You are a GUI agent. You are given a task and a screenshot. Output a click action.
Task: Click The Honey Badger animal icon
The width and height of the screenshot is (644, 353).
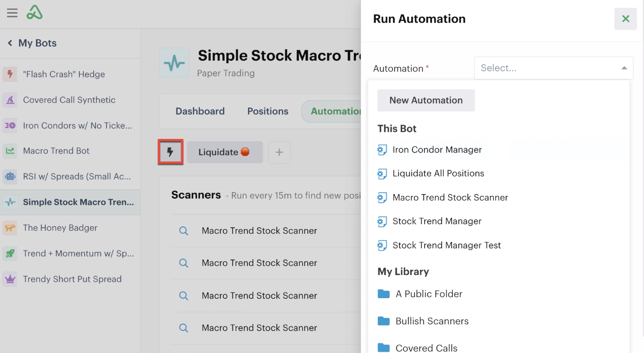click(10, 228)
